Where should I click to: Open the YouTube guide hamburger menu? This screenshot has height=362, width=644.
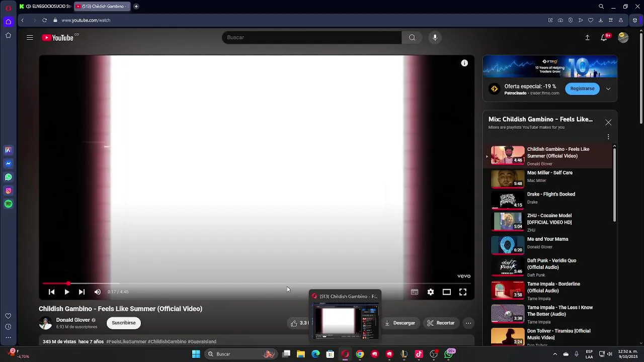tap(30, 38)
